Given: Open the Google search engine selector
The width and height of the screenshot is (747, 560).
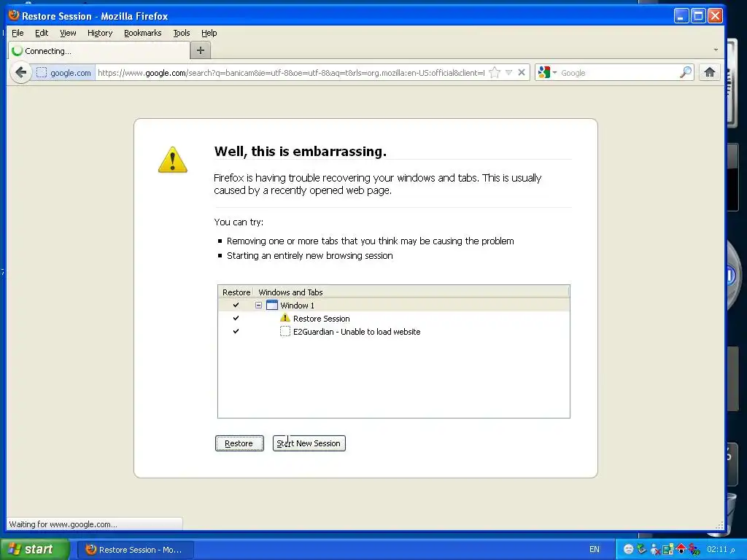Looking at the screenshot, I should point(547,72).
